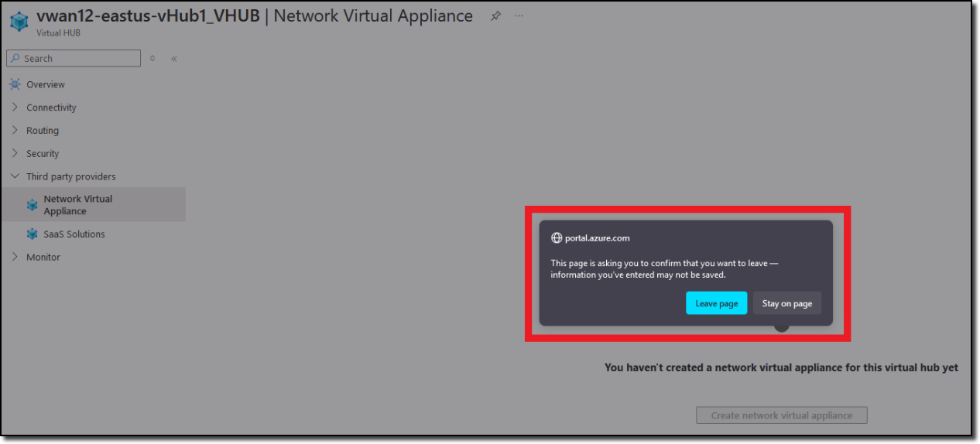Click the 'Virtual HUB' subtitle text

click(59, 33)
